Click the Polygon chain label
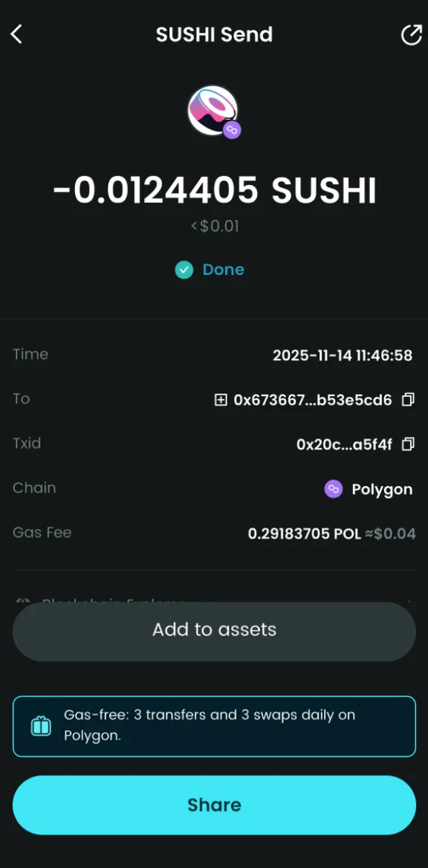Screen dimensions: 428x868 (x=383, y=489)
